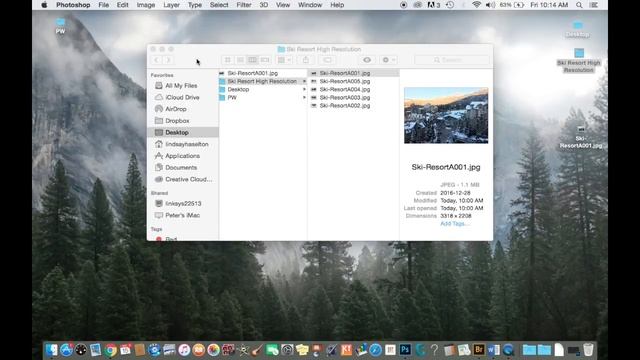Click the ski resort preview thumbnail

[446, 116]
